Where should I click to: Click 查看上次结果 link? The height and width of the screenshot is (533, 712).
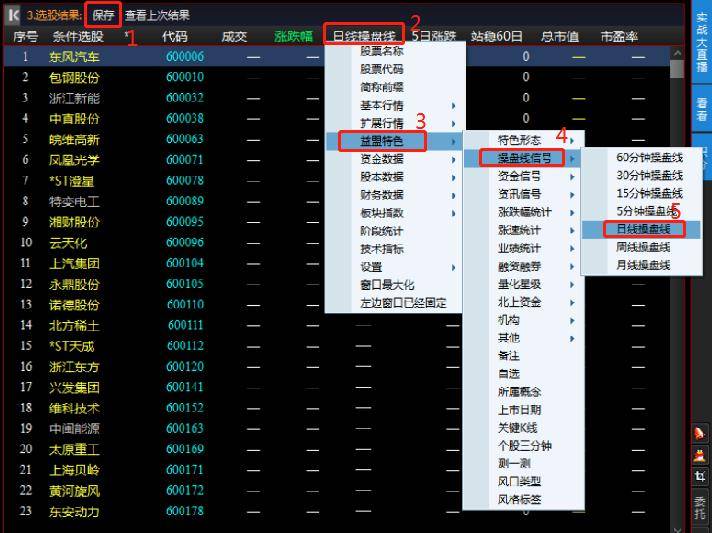pos(157,15)
